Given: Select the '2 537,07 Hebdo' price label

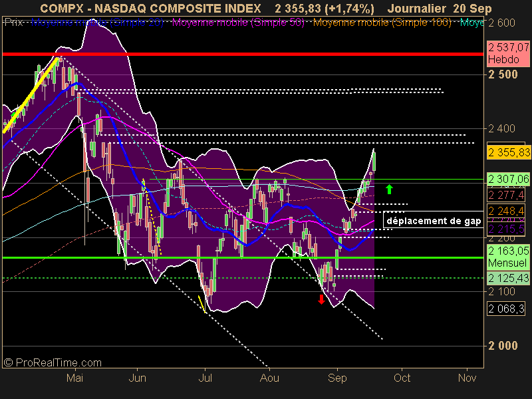Looking at the screenshot, I should click(x=508, y=54).
